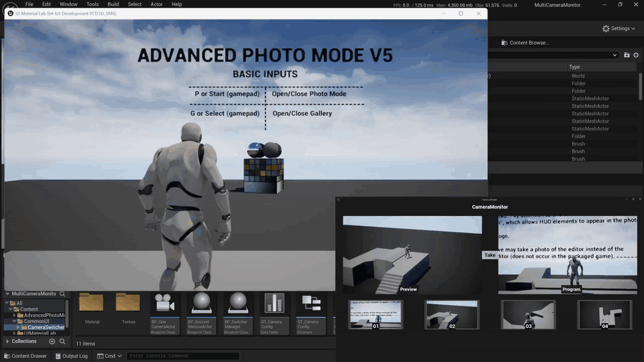
Task: Open the Window menu
Action: coord(68,4)
